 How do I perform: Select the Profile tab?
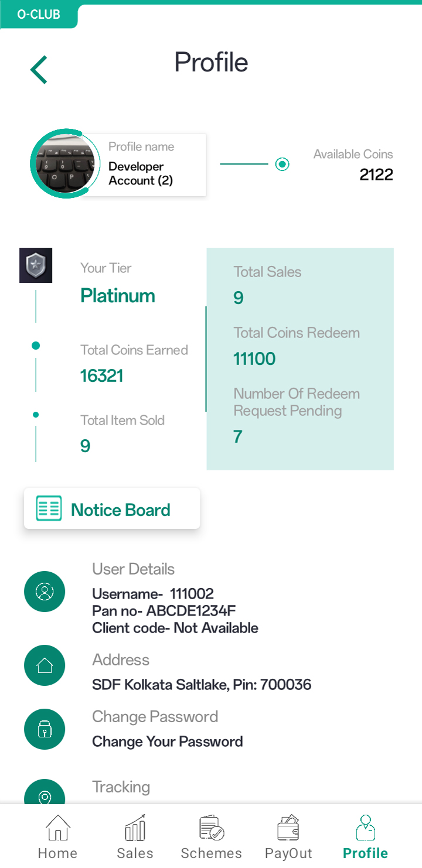coord(365,836)
